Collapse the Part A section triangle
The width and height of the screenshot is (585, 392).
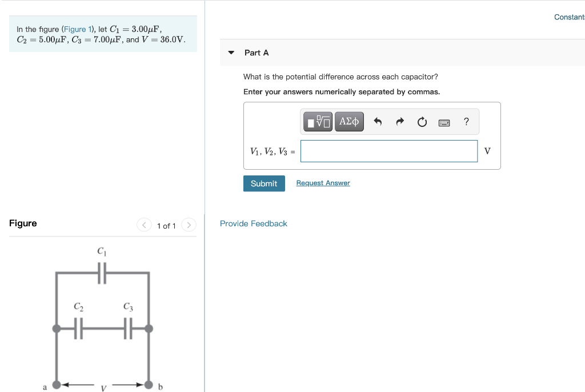coord(231,53)
